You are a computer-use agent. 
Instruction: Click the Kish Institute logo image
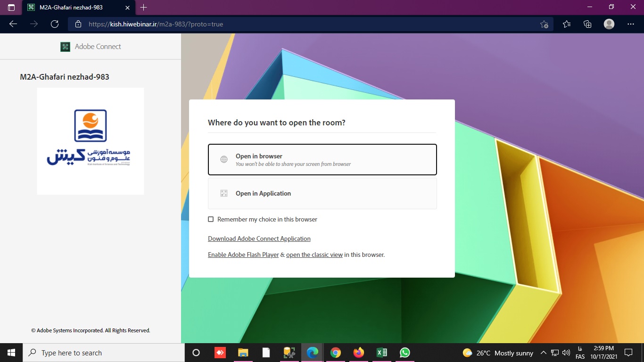point(91,141)
